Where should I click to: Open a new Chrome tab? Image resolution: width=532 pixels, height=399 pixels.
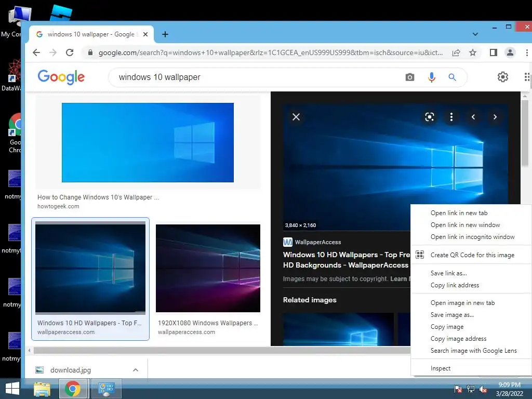tap(165, 34)
